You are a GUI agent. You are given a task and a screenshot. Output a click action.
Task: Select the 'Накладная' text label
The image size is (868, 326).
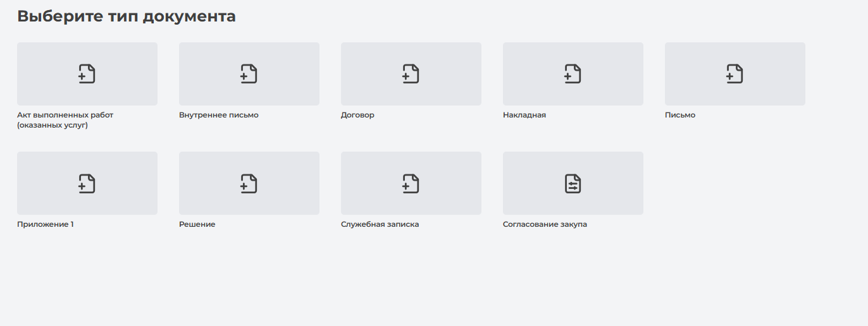click(x=524, y=115)
